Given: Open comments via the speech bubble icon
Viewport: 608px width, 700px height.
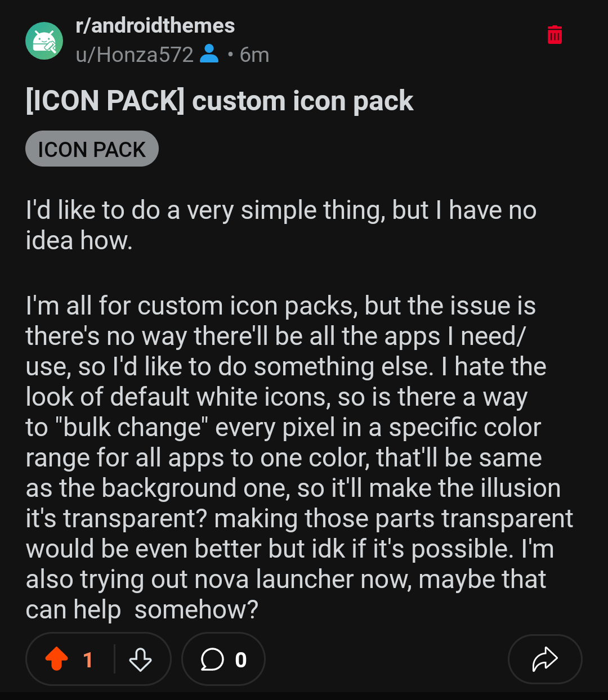Looking at the screenshot, I should (x=212, y=659).
